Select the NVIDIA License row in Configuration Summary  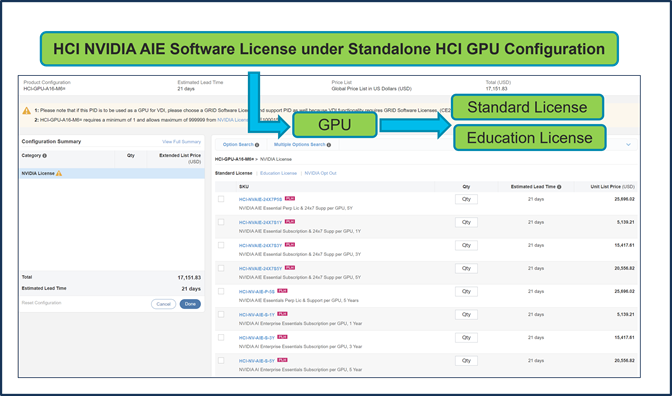coord(112,174)
